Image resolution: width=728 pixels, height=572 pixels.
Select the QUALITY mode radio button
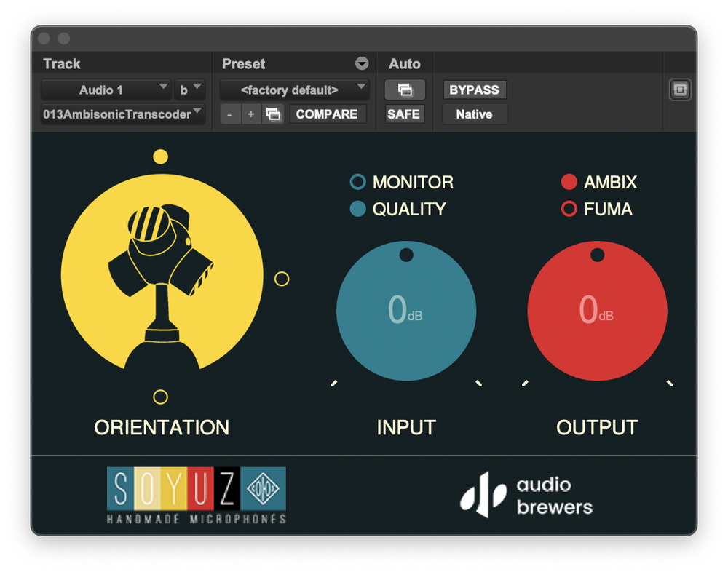pos(357,209)
